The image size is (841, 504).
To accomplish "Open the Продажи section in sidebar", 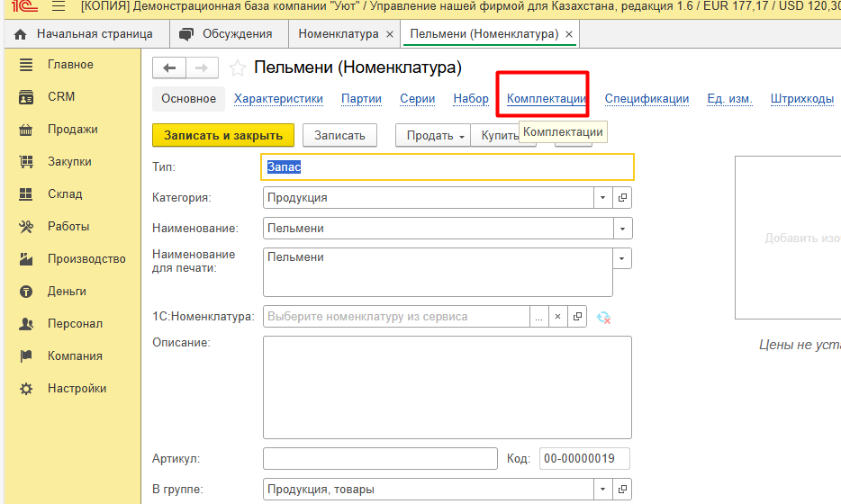I will pyautogui.click(x=72, y=130).
